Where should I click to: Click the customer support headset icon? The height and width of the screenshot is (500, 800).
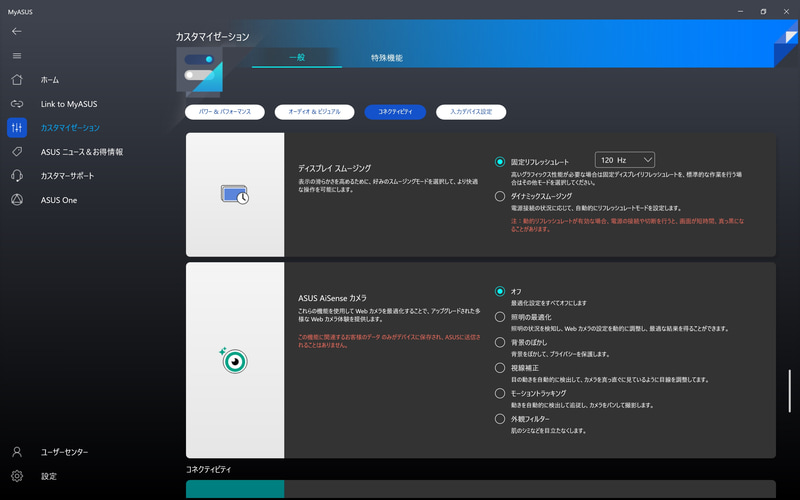coord(17,176)
